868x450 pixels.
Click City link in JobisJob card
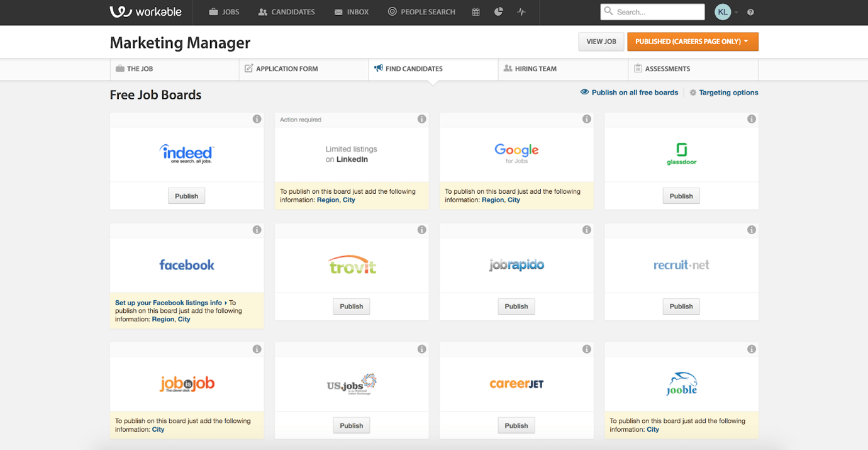[158, 430]
